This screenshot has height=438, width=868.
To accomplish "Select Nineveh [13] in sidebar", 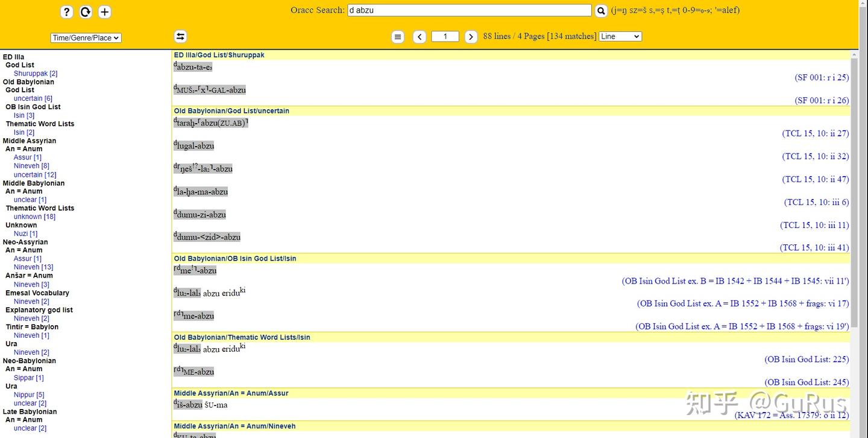I will [x=34, y=267].
